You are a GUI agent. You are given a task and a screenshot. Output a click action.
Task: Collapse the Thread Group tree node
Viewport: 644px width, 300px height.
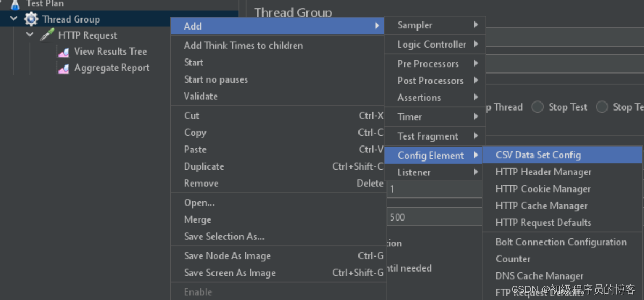point(14,19)
